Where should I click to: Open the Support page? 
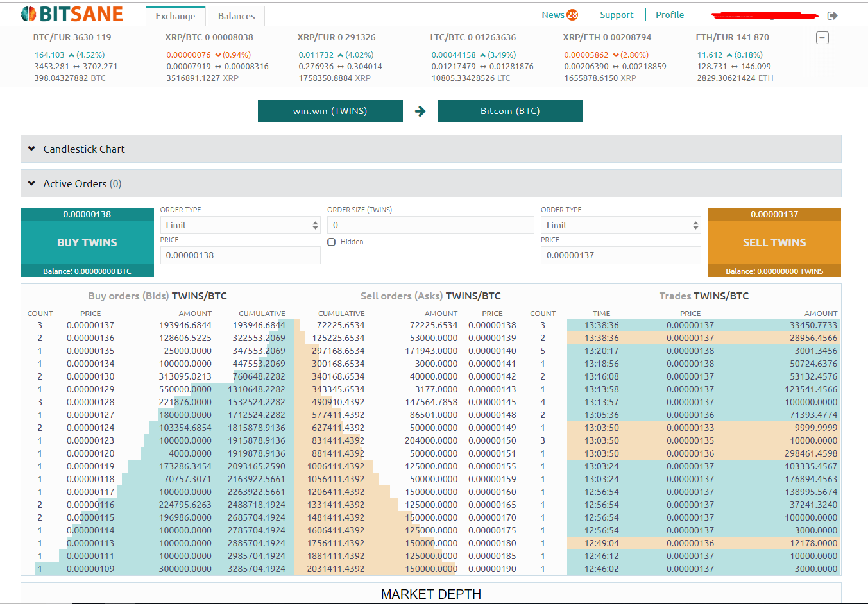(x=617, y=14)
